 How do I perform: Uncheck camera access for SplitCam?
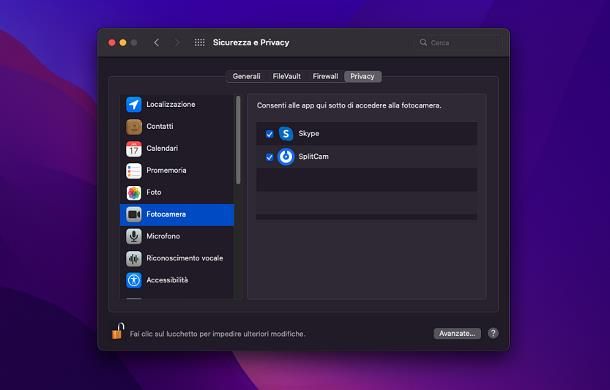click(x=269, y=157)
